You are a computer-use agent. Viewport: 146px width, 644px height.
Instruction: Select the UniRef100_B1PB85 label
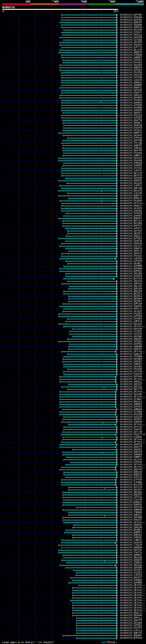pyautogui.click(x=131, y=98)
